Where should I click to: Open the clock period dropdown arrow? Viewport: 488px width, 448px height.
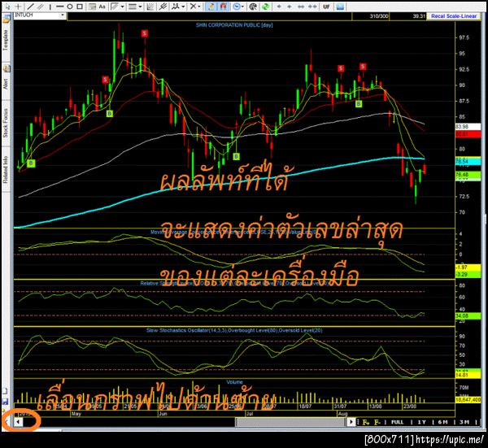(x=243, y=7)
